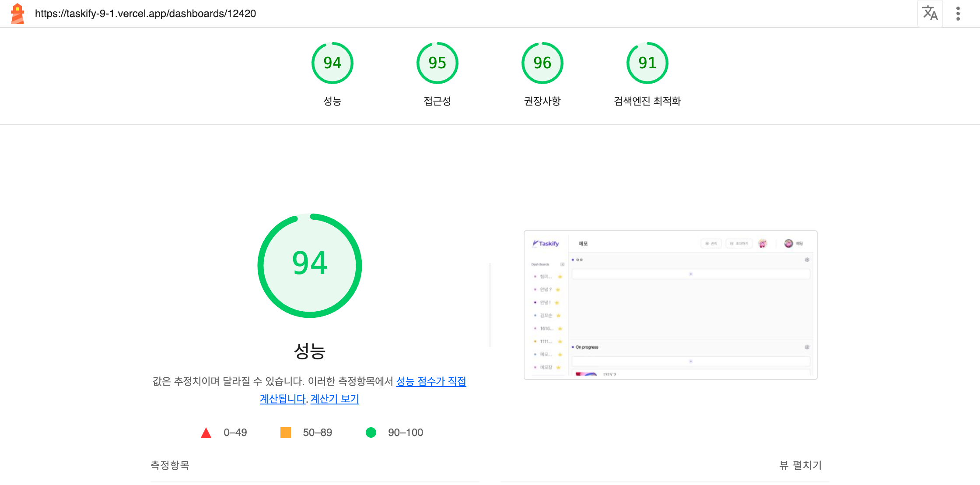Click the translate language icon
980x485 pixels.
point(930,14)
